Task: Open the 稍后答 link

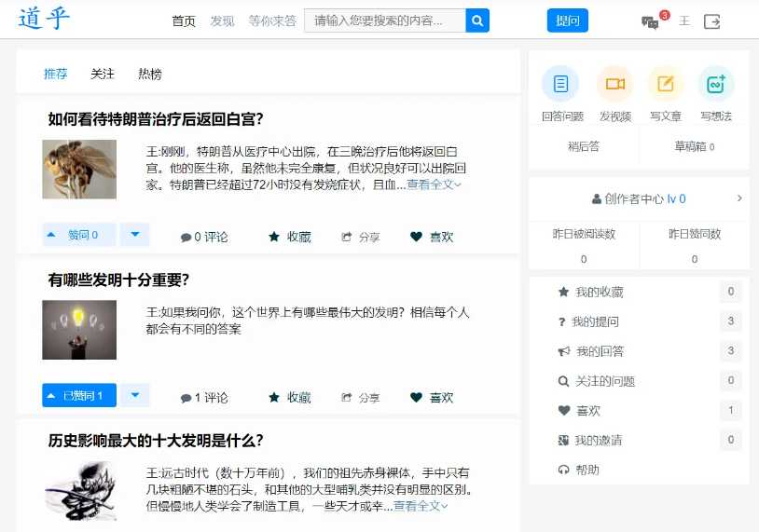Action: pyautogui.click(x=584, y=146)
